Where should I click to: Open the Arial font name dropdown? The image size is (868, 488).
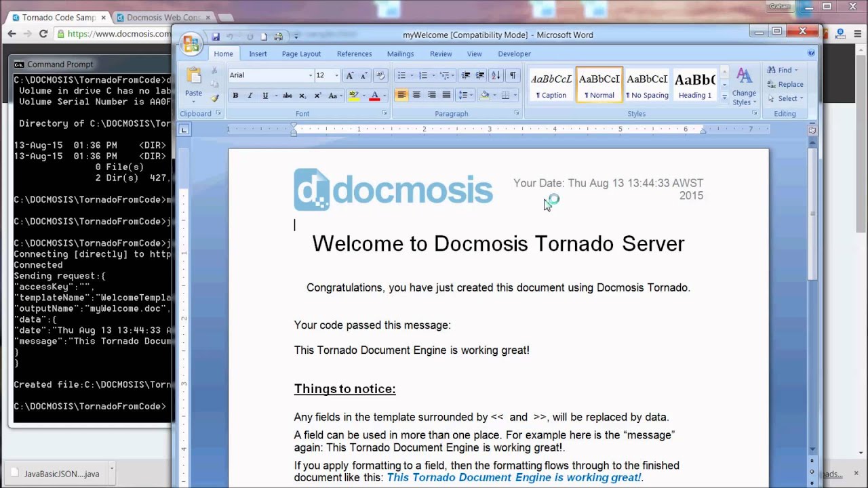311,75
